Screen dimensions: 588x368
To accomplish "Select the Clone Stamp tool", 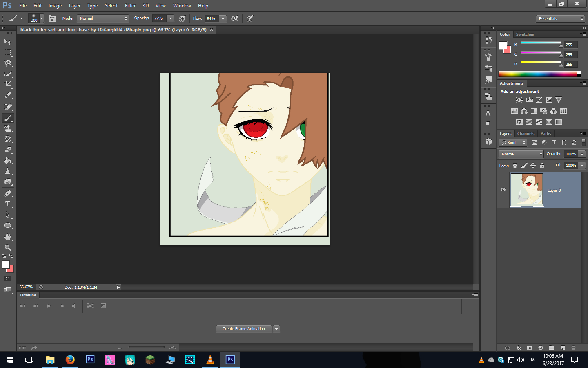I will pos(8,128).
